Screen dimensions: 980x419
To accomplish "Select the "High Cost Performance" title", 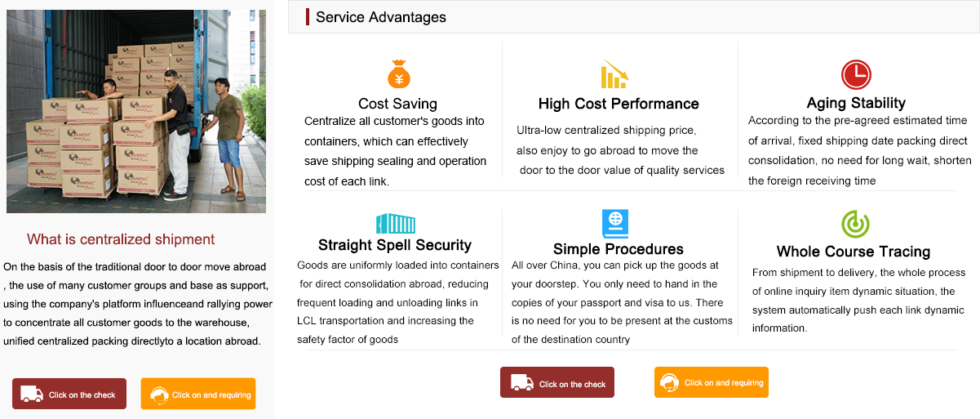I will coord(619,104).
